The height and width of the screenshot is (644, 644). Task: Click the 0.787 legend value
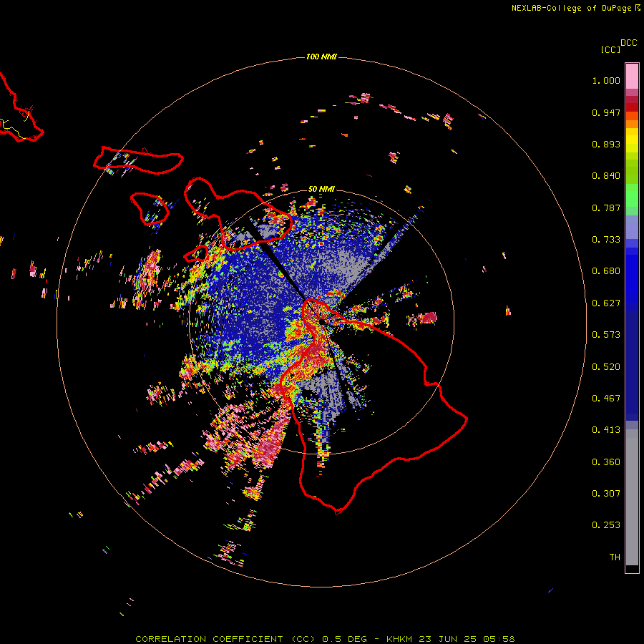point(606,208)
